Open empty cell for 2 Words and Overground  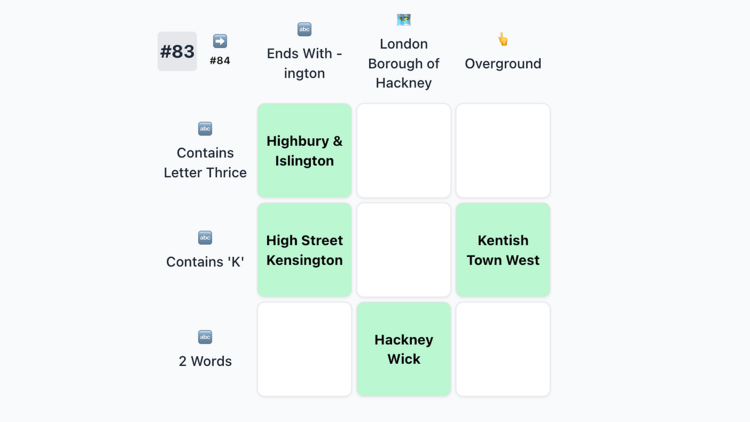tap(503, 349)
